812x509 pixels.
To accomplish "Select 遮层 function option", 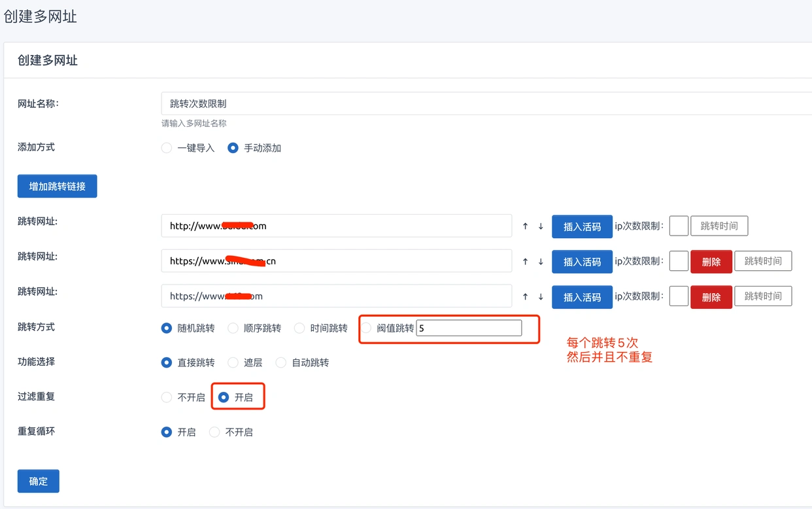I will tap(233, 362).
